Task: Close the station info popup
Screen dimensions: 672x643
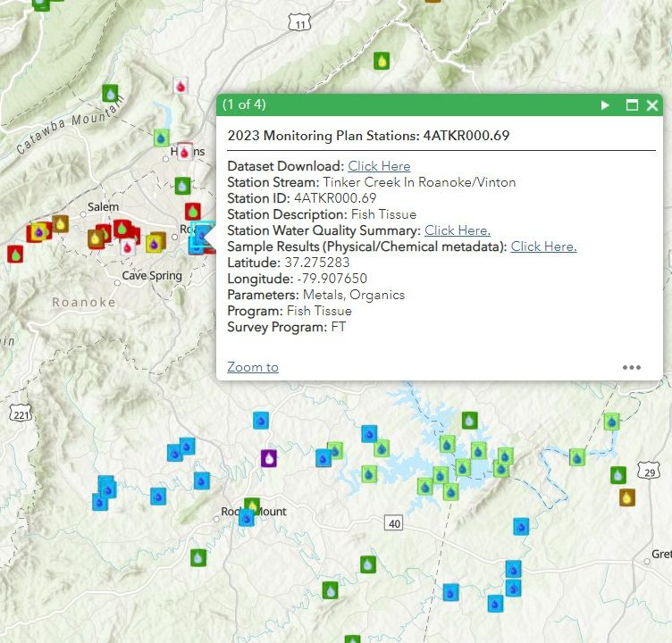Action: [652, 105]
